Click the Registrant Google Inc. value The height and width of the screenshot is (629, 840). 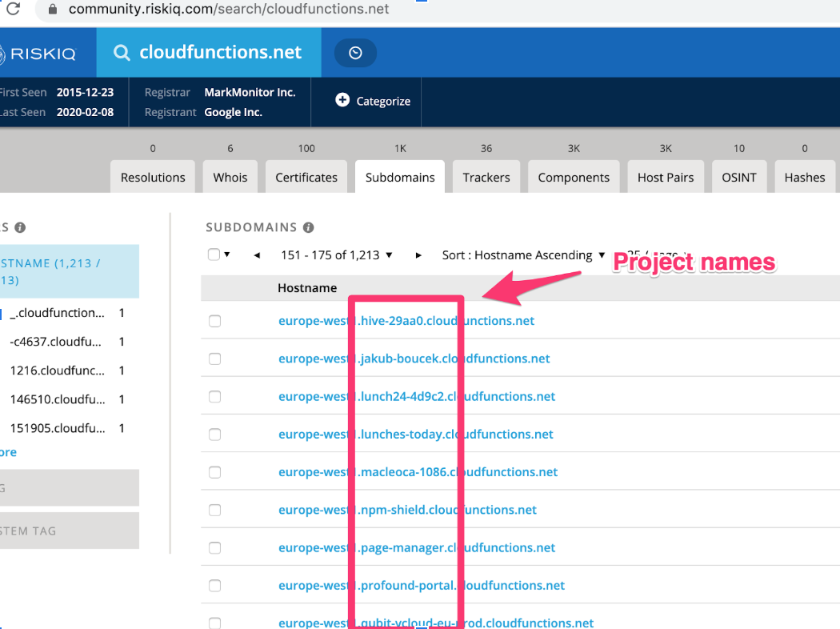(233, 112)
